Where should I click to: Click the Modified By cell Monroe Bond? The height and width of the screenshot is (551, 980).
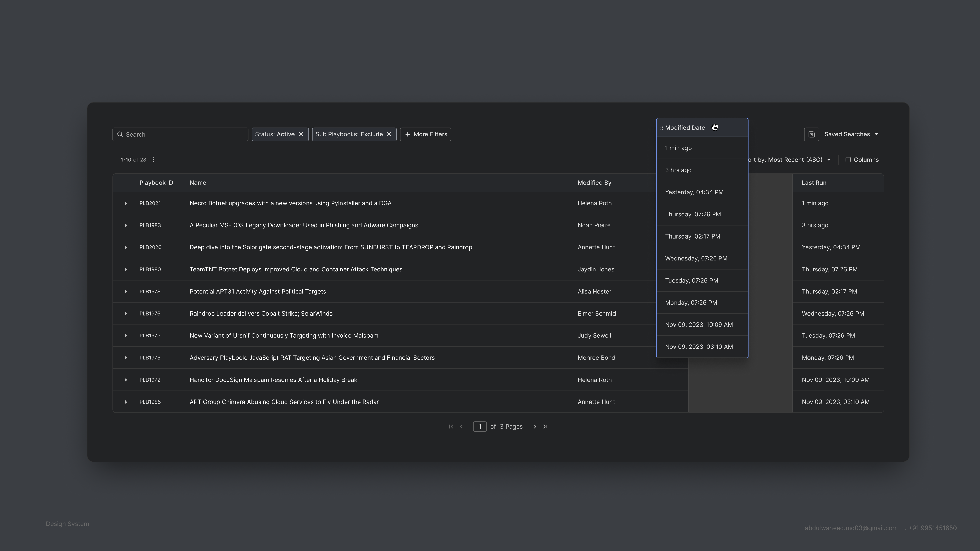pos(596,357)
